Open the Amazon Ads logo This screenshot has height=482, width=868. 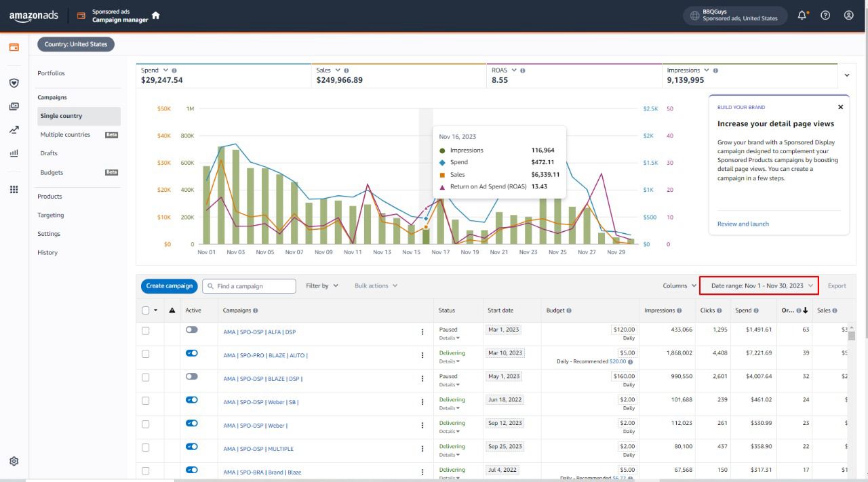tap(34, 16)
